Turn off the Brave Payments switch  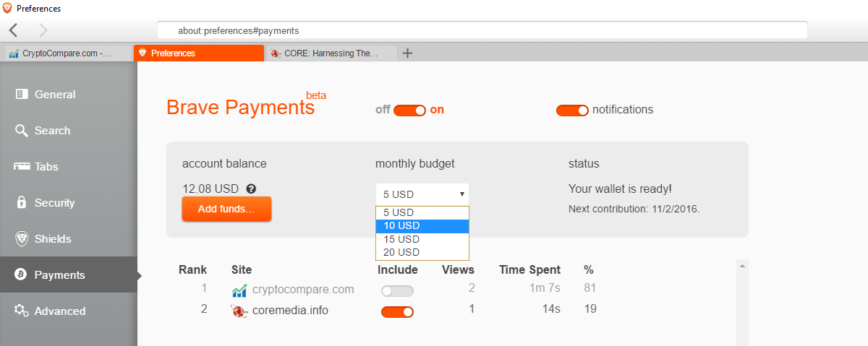(409, 111)
